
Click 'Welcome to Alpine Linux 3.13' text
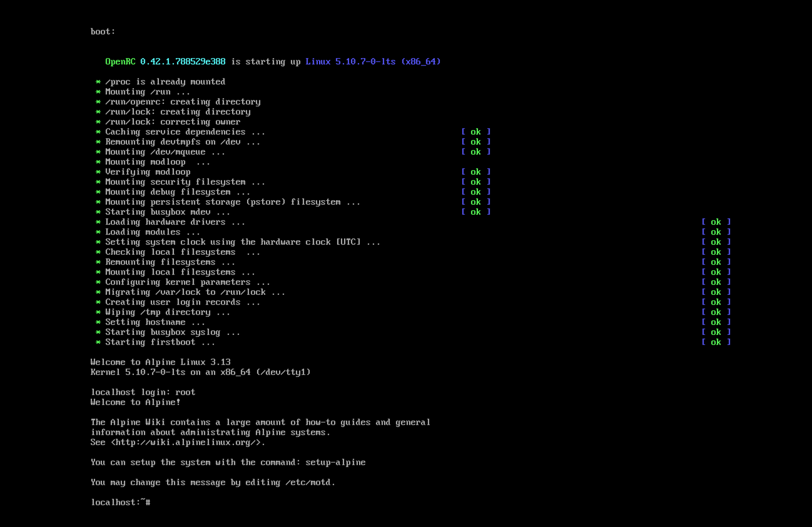point(161,362)
